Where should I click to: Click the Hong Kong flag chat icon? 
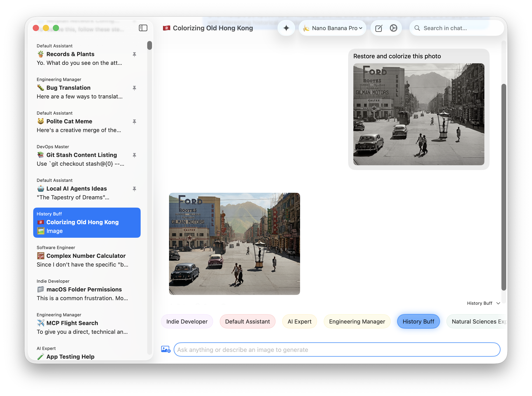166,28
